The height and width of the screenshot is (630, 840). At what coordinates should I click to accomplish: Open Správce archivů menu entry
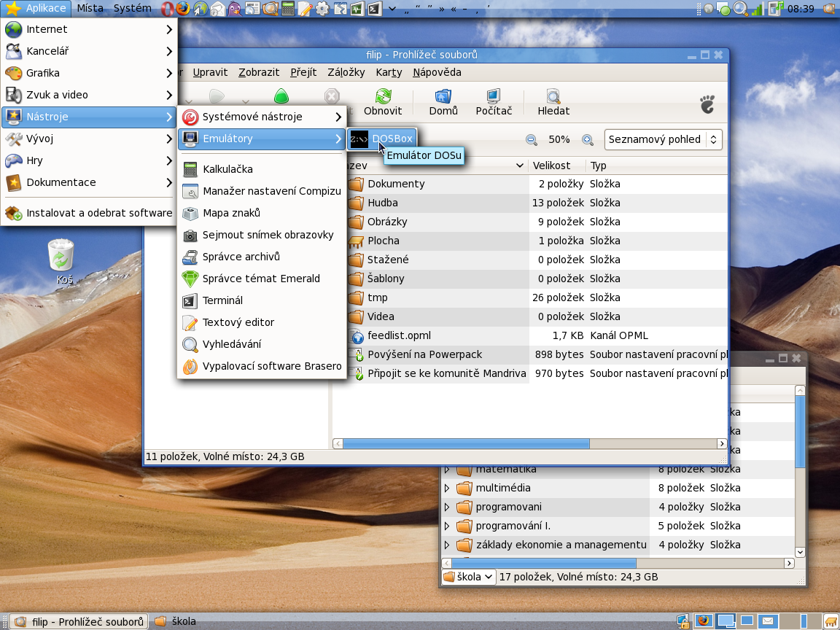click(x=262, y=257)
